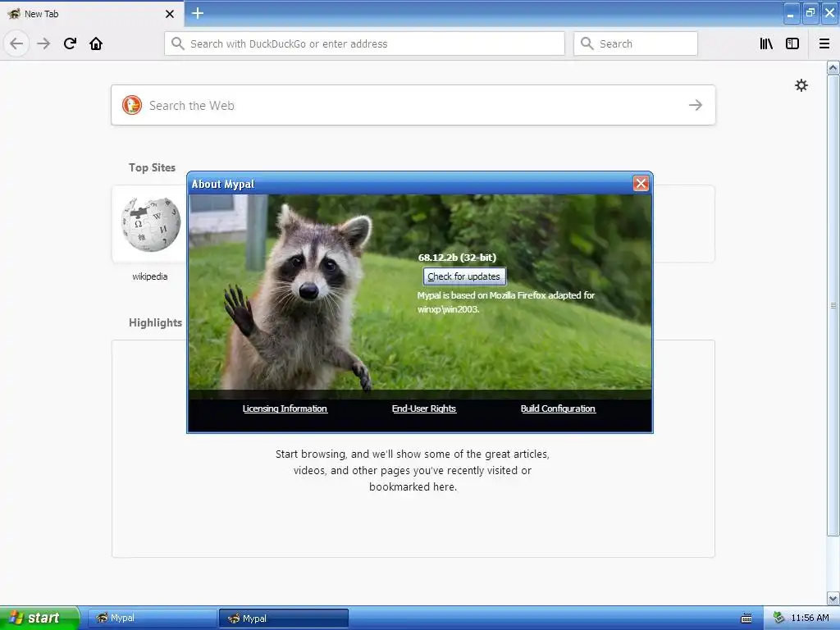Select the New Tab tab

tap(92, 14)
